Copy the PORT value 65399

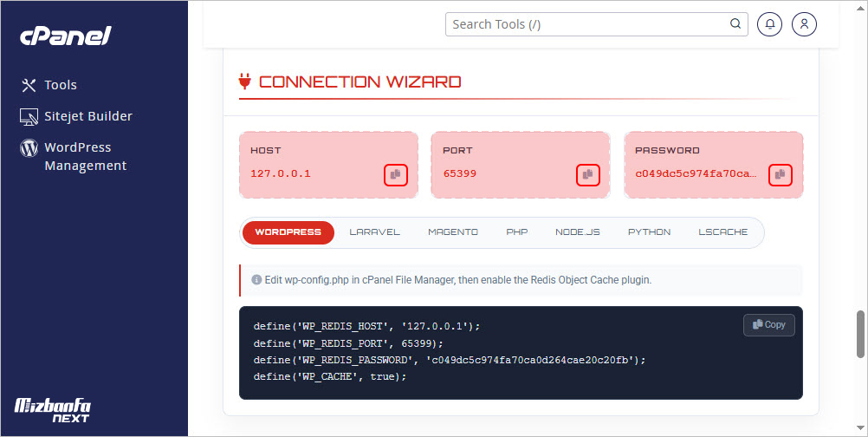588,175
